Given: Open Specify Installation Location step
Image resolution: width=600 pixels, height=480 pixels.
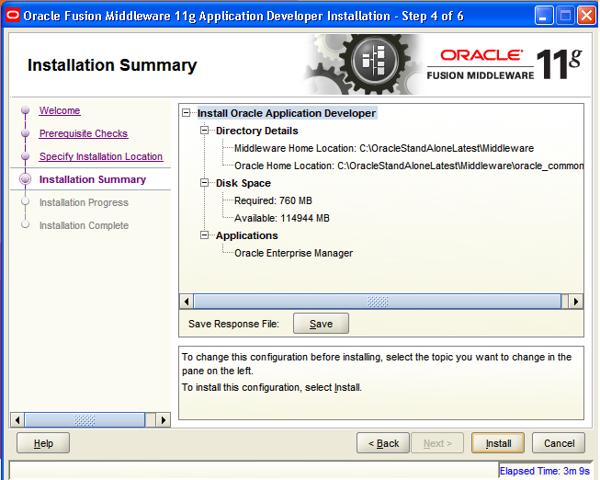Looking at the screenshot, I should point(100,157).
